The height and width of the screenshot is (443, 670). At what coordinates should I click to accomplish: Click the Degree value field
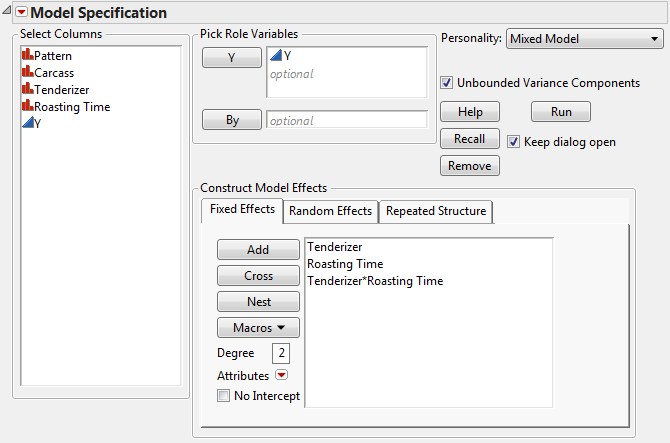click(x=280, y=353)
